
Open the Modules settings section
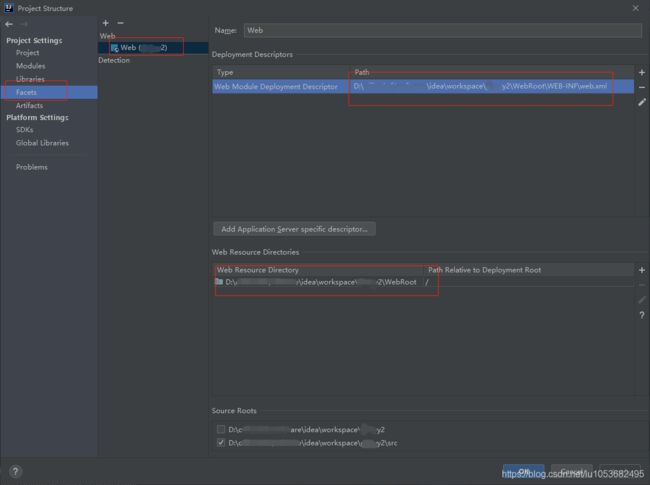click(x=30, y=66)
